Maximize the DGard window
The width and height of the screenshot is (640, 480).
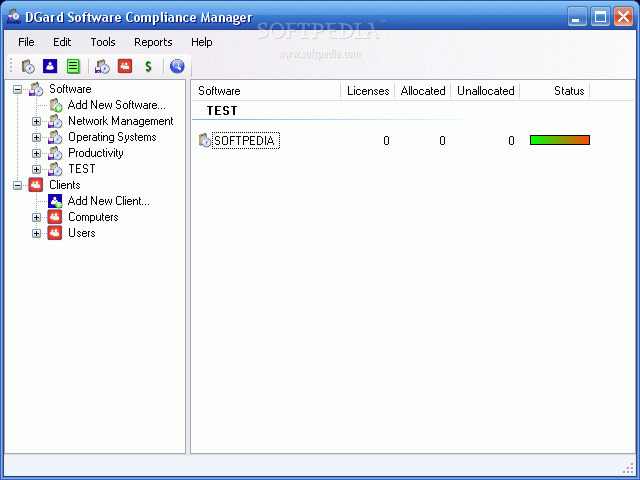click(x=600, y=17)
